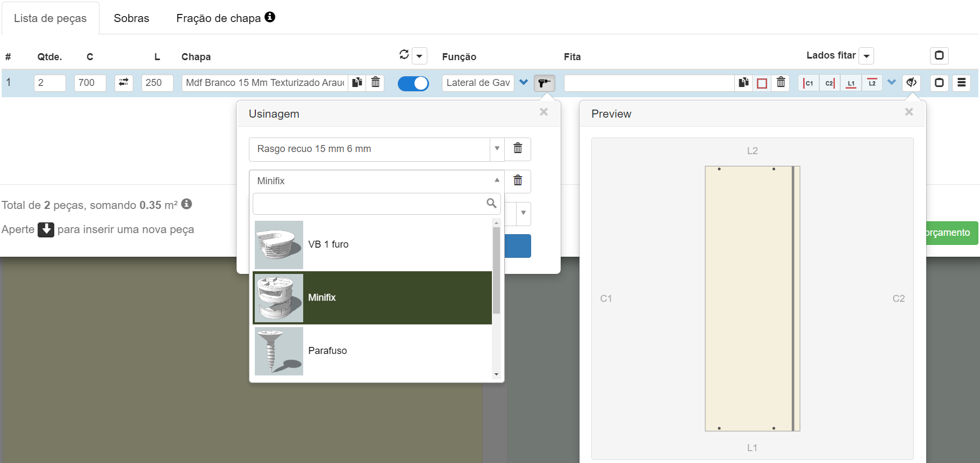Toggle edge banding on side C1
Screen dimensions: 980x463
tap(808, 83)
